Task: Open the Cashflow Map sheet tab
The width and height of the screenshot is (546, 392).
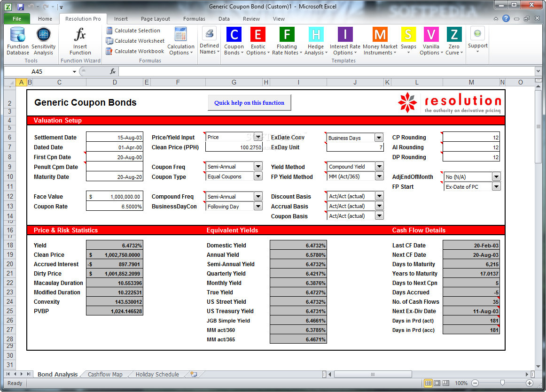Action: 105,374
